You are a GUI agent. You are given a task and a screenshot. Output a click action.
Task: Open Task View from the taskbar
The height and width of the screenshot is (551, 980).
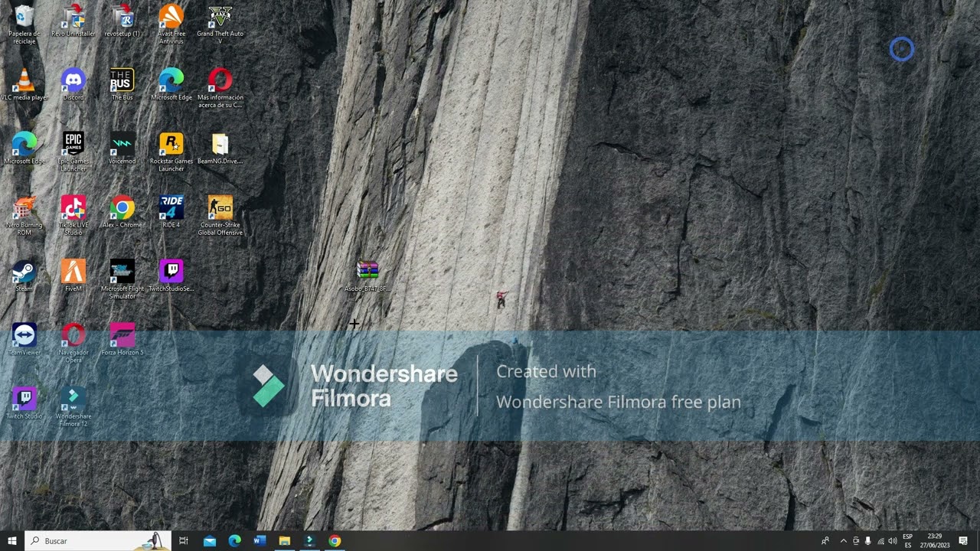pos(184,541)
